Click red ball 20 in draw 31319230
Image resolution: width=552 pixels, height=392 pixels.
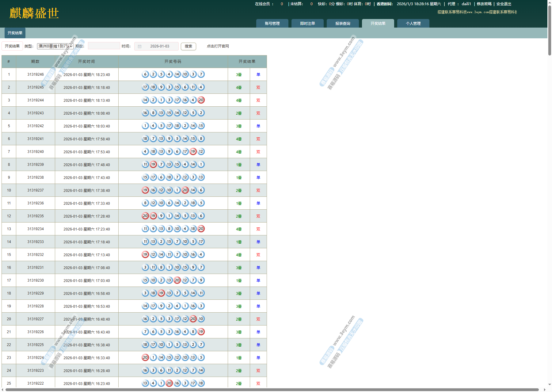[177, 280]
